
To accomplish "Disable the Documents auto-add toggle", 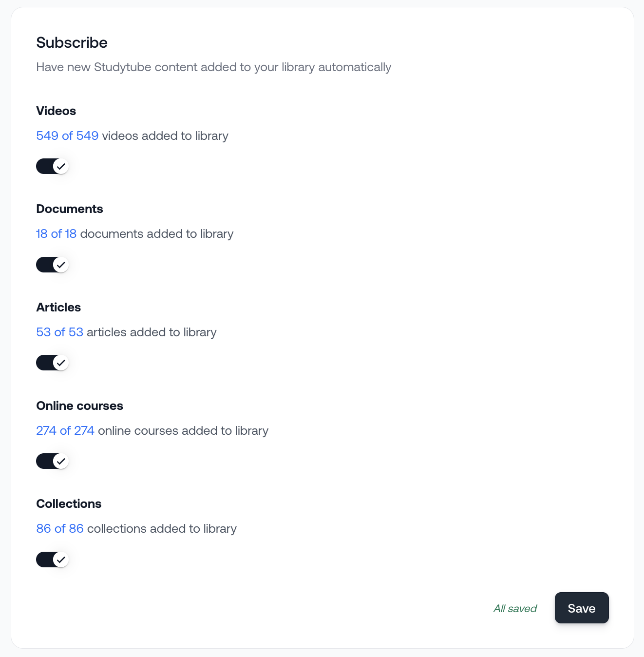I will click(x=52, y=265).
